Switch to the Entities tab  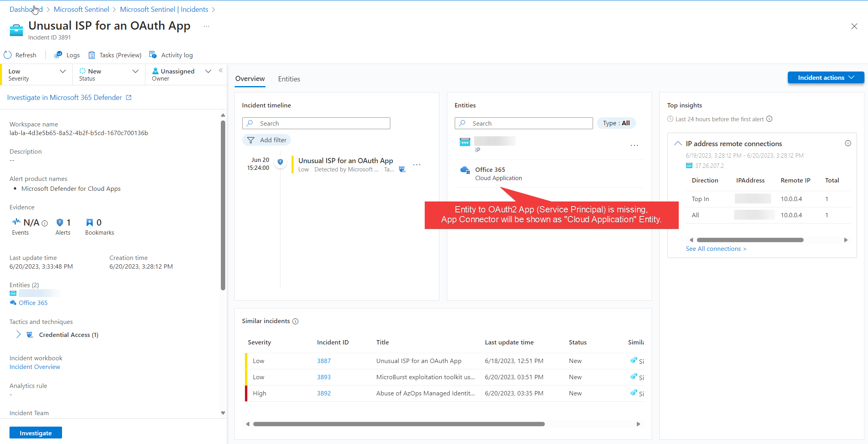point(289,79)
